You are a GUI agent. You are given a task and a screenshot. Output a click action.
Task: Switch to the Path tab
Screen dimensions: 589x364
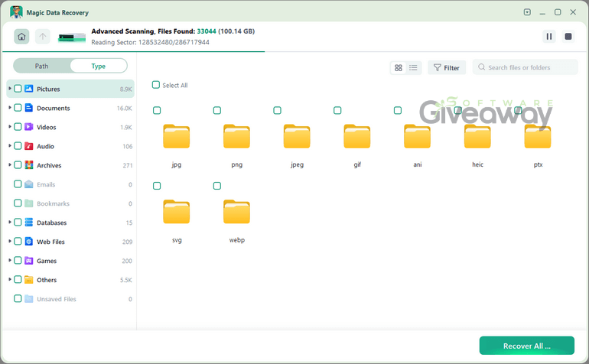tap(42, 66)
